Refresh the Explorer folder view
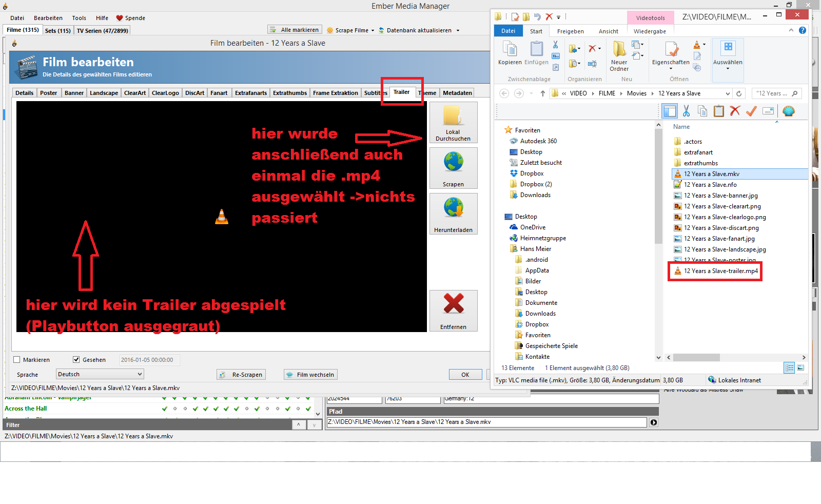This screenshot has width=821, height=504. pos(739,93)
